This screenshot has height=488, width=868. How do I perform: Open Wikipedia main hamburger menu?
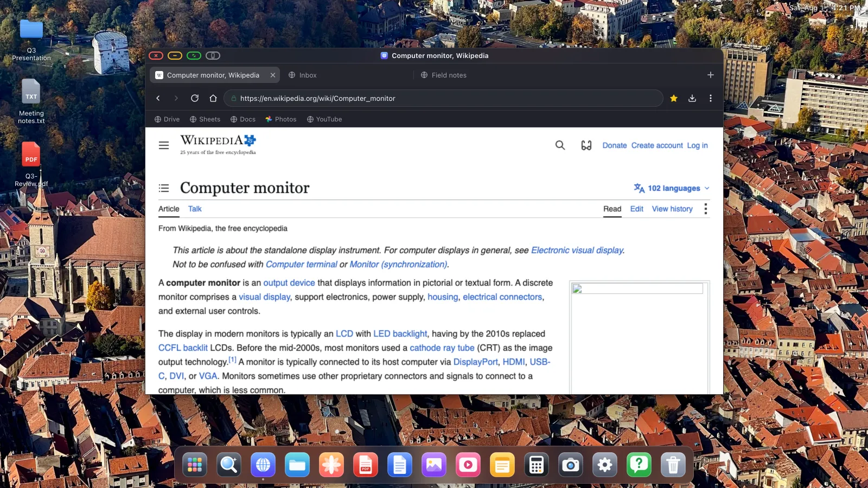(164, 145)
